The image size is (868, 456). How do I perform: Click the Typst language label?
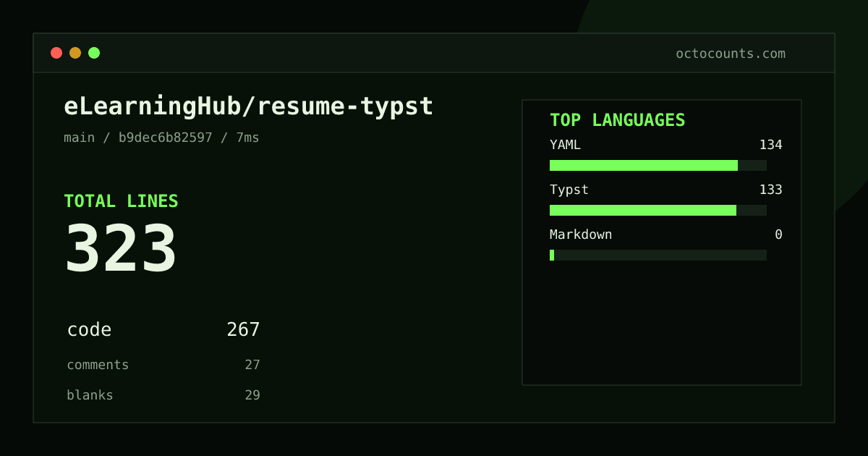coord(569,190)
